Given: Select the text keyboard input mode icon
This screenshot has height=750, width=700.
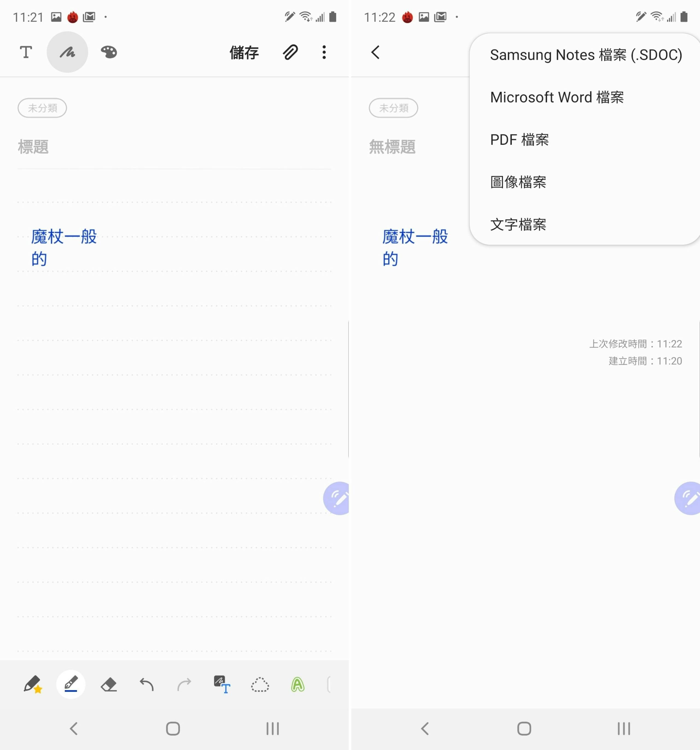Looking at the screenshot, I should click(26, 52).
